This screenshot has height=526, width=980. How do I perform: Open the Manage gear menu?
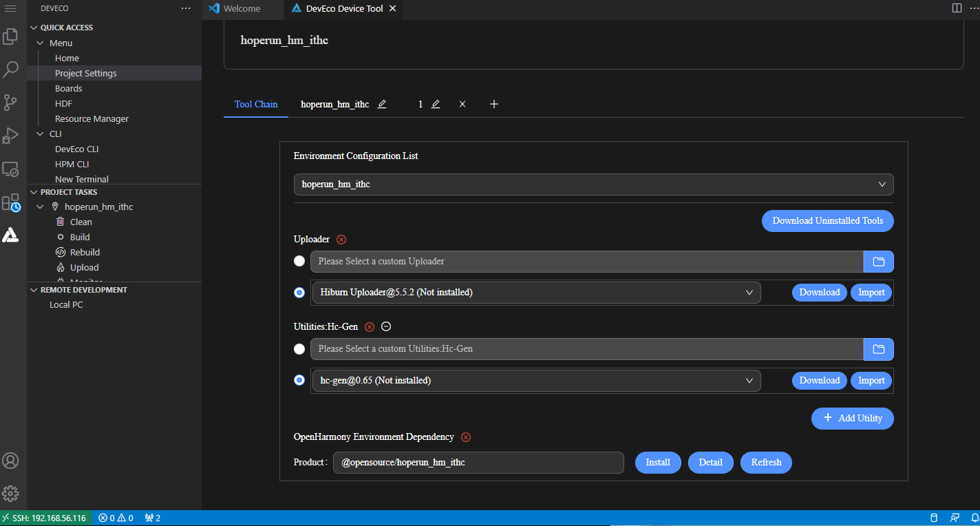point(10,494)
